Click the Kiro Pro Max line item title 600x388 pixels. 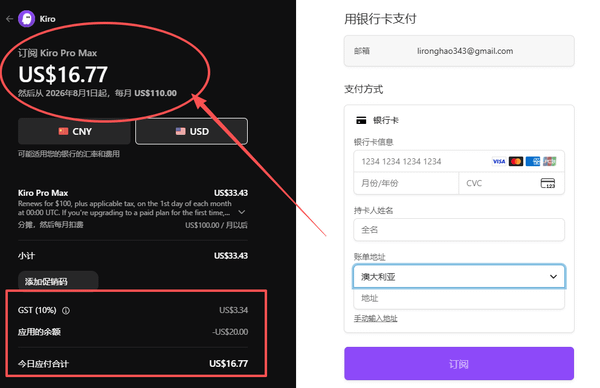[x=43, y=193]
